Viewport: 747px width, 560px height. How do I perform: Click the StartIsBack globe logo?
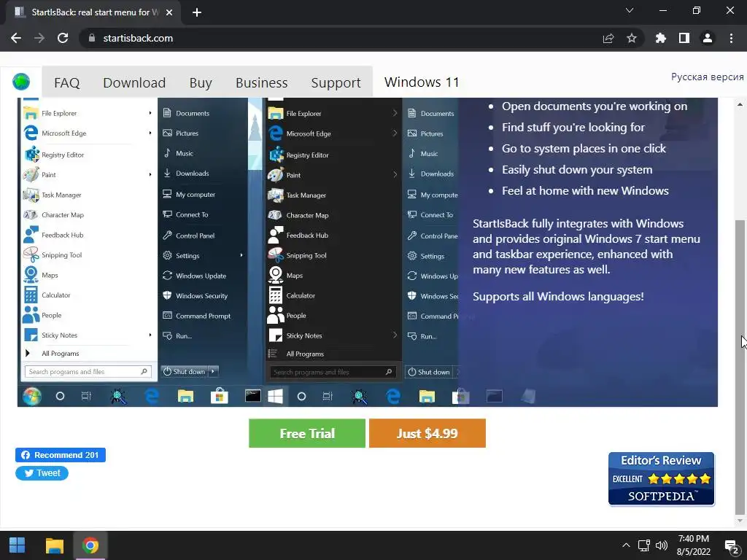point(21,82)
